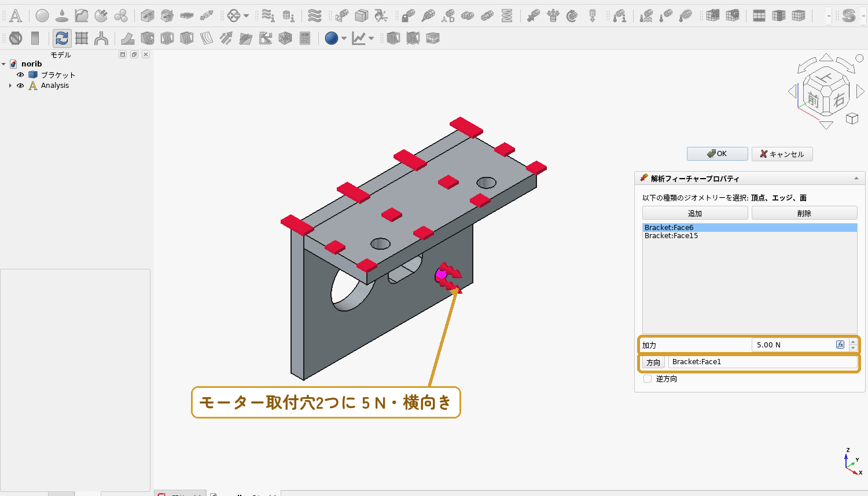868x496 pixels.
Task: Click the nonlinear mechanical material icon
Action: click(82, 16)
